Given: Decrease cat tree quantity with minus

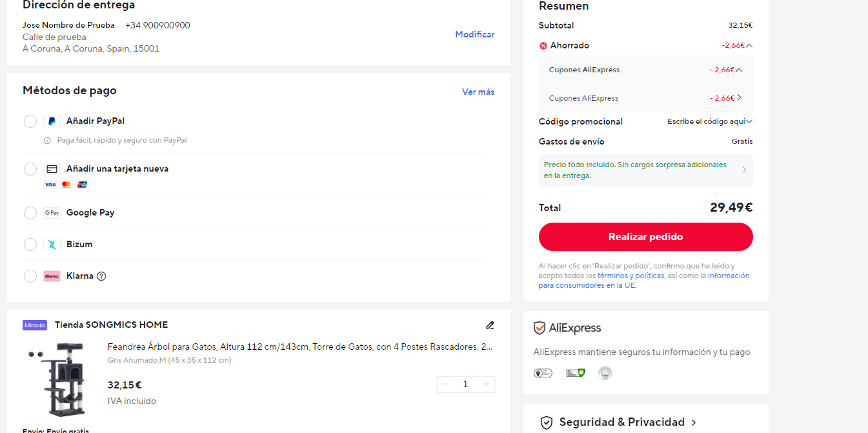Looking at the screenshot, I should [x=445, y=385].
